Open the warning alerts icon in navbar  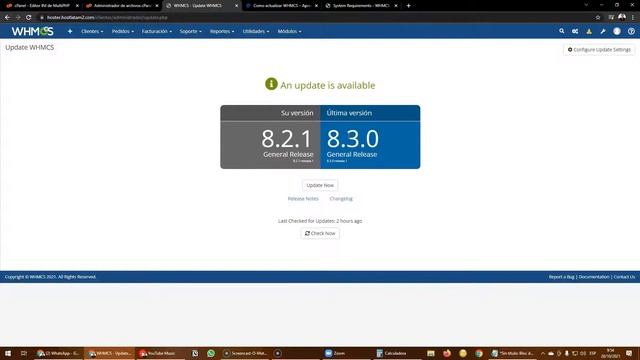click(x=589, y=31)
